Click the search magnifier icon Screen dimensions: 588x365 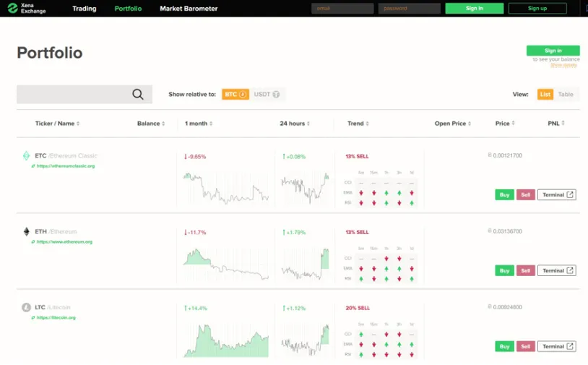pos(138,94)
